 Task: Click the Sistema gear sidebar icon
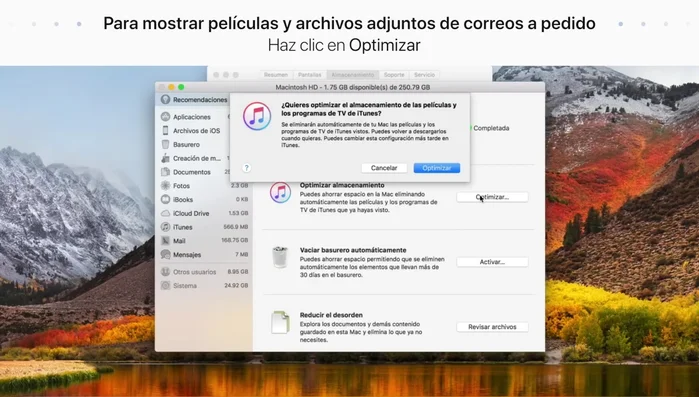(165, 285)
